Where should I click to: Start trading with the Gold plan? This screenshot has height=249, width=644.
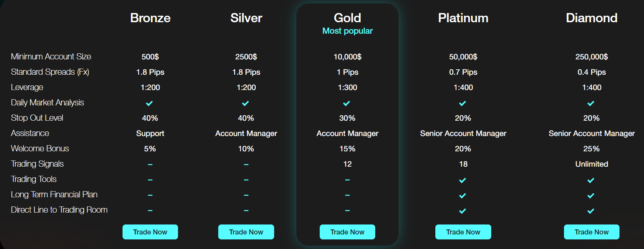click(x=347, y=232)
